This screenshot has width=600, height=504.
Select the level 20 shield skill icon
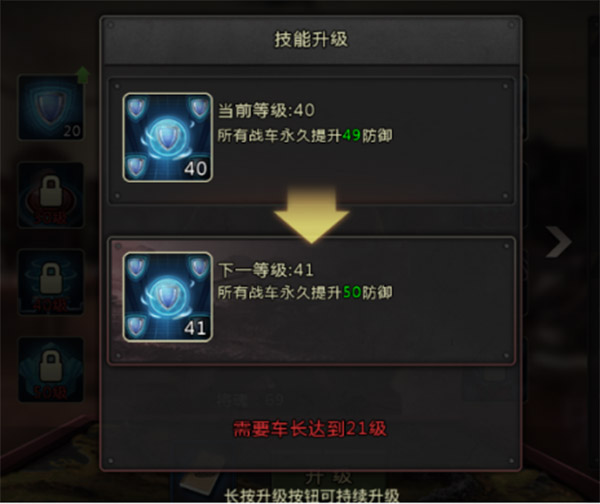[x=51, y=108]
